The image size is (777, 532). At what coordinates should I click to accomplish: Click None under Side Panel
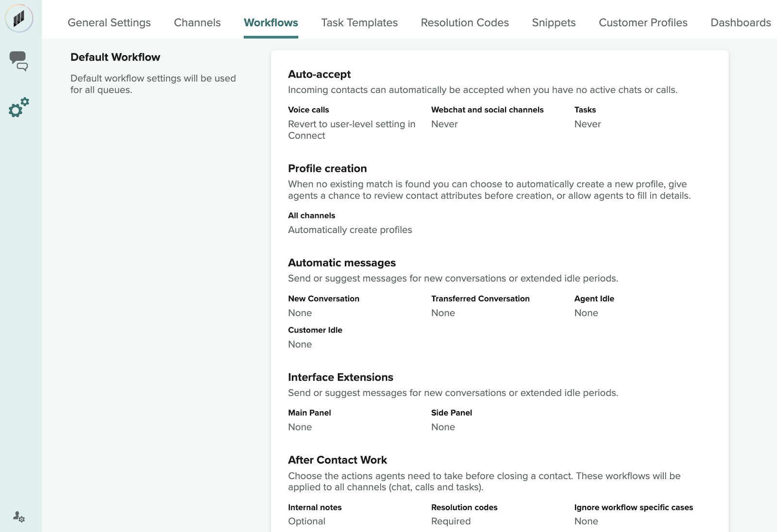click(x=443, y=427)
